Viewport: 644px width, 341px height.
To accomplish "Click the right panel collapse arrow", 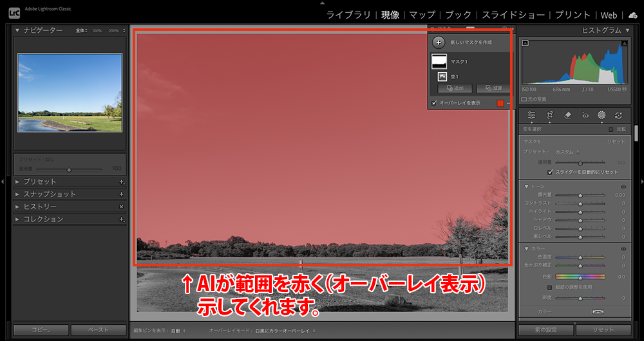I will 641,181.
